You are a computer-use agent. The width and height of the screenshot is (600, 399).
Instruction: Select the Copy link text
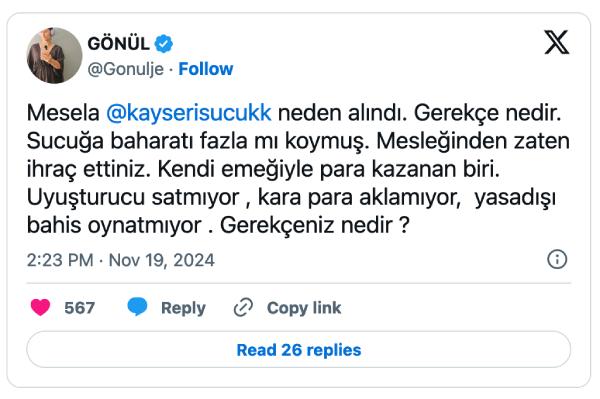304,308
